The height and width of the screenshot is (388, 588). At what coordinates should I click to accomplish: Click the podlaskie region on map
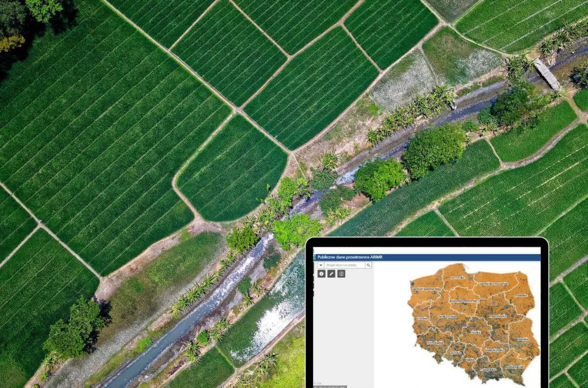pos(521,296)
